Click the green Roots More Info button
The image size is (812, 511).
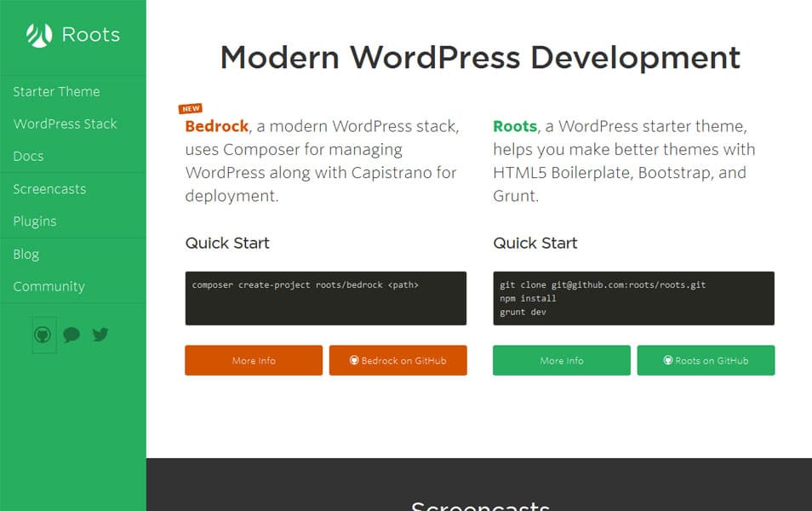pos(562,360)
